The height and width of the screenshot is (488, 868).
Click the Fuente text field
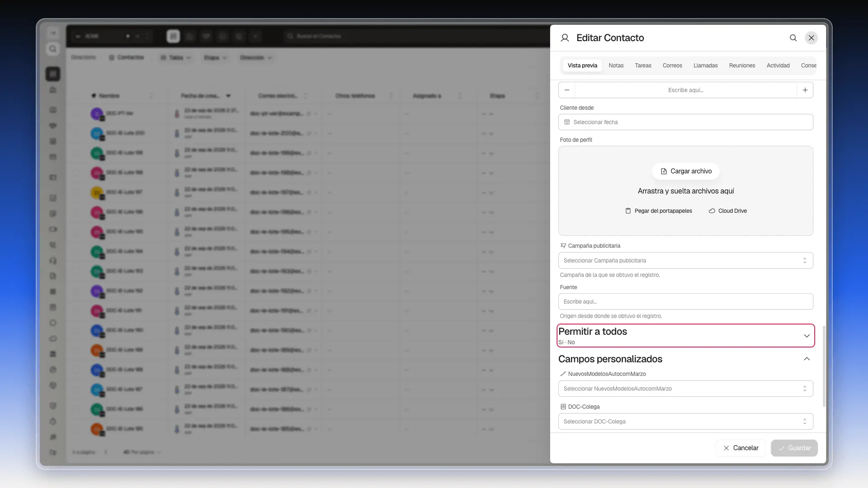[685, 302]
